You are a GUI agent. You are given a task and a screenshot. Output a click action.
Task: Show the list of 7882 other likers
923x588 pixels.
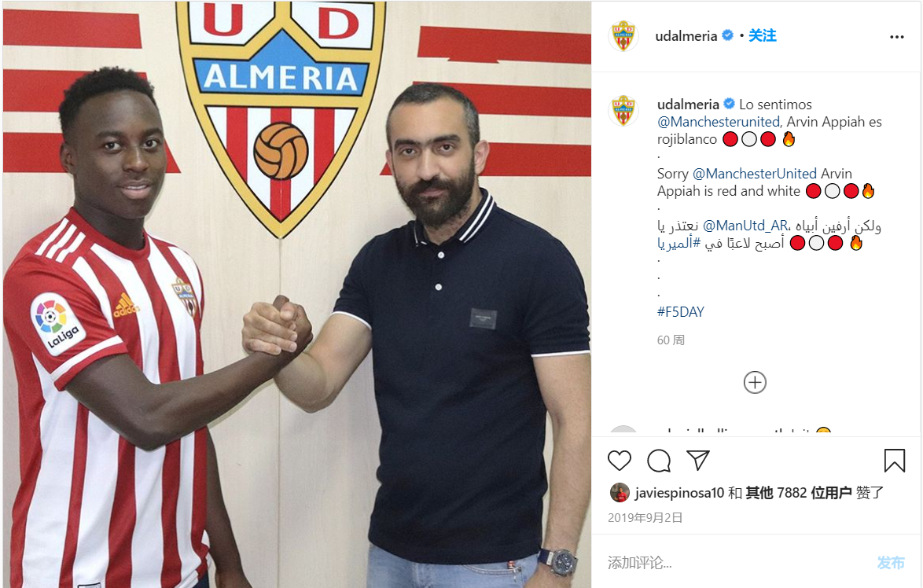[798, 493]
